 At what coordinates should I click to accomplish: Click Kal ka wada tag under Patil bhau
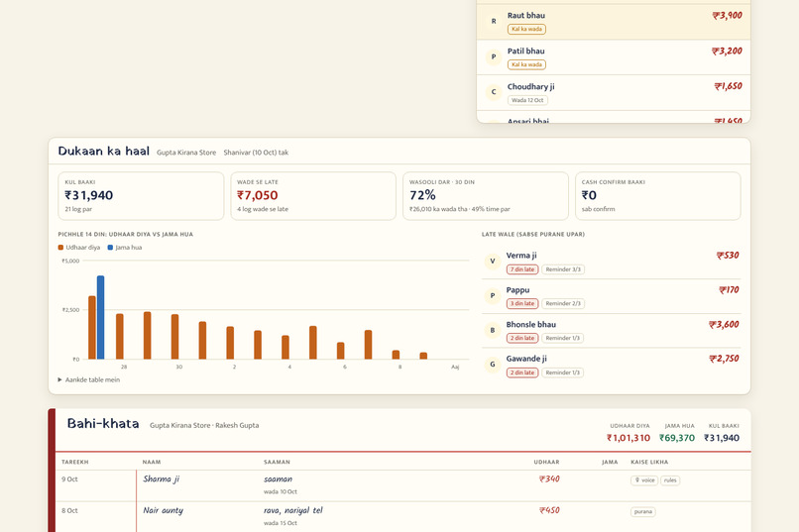526,64
